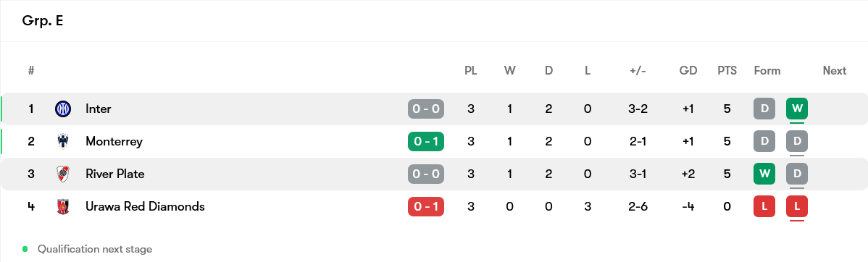868x262 pixels.
Task: Click the Form column header
Action: 767,71
